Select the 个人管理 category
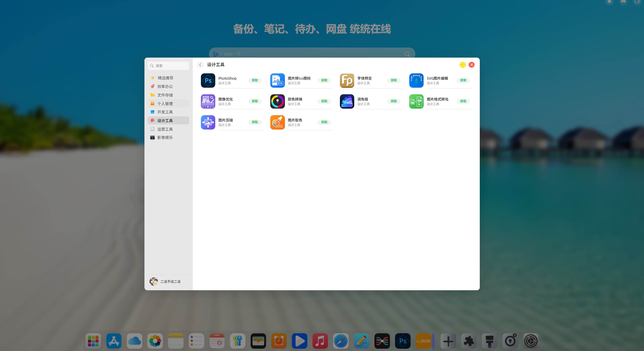 [x=168, y=104]
